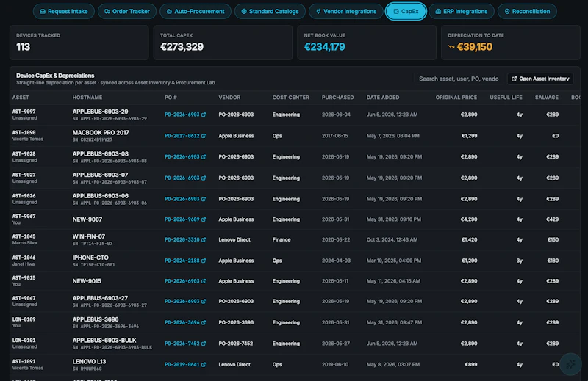This screenshot has width=588, height=381.
Task: Click the USEFUL LIFE column header
Action: (506, 98)
